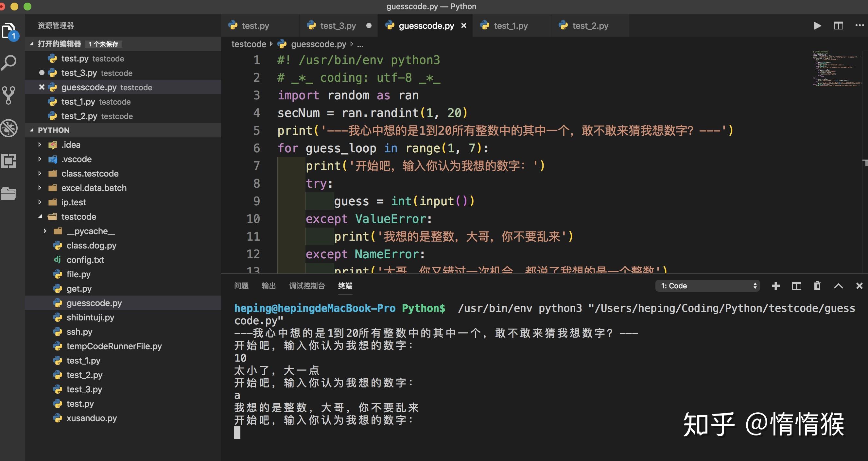The height and width of the screenshot is (461, 868).
Task: Open the '1: Code' terminal dropdown
Action: tap(707, 285)
